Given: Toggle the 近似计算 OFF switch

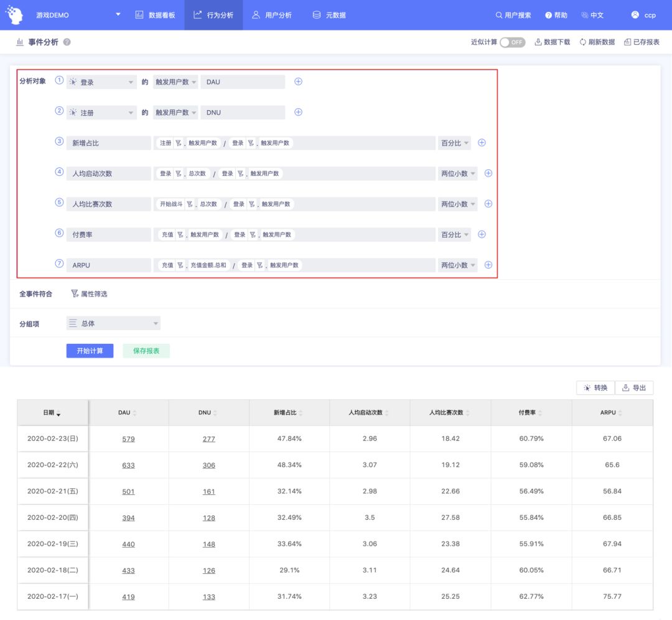Looking at the screenshot, I should point(513,42).
